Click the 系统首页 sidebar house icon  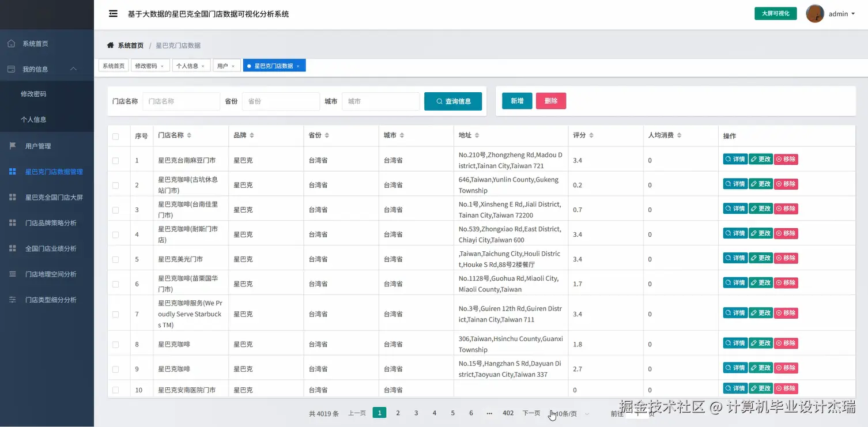tap(11, 43)
